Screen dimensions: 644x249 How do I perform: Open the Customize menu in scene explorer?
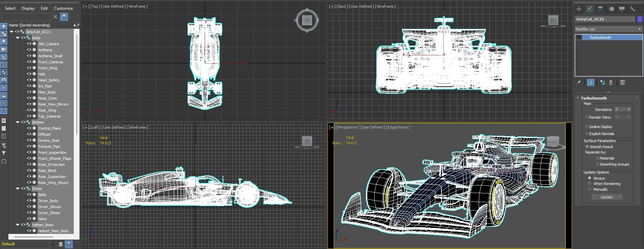coord(63,8)
